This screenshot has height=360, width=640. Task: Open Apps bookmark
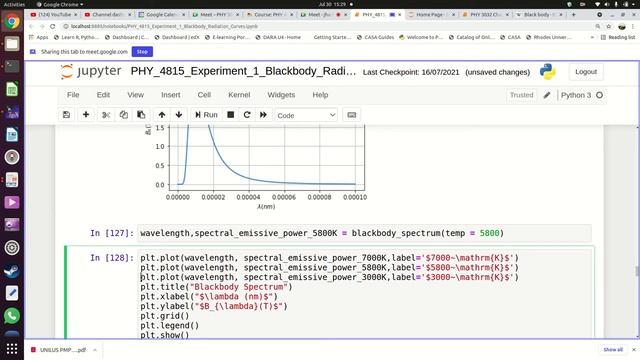tap(39, 37)
